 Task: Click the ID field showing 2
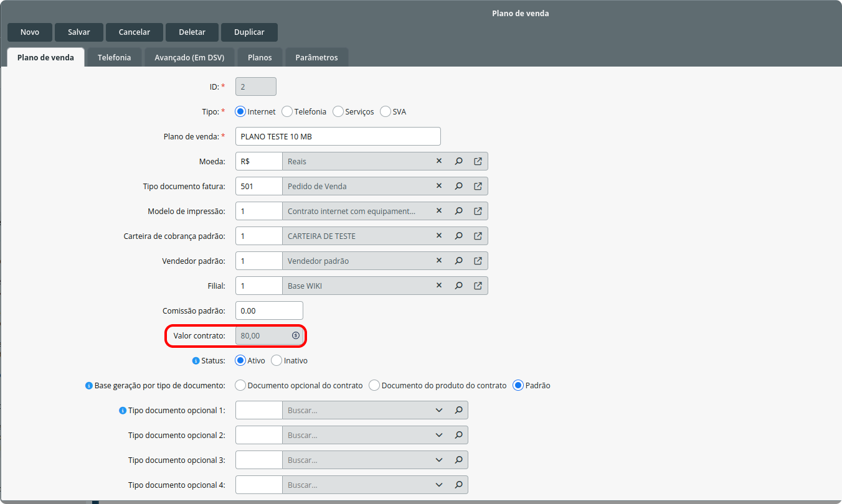[x=256, y=86]
